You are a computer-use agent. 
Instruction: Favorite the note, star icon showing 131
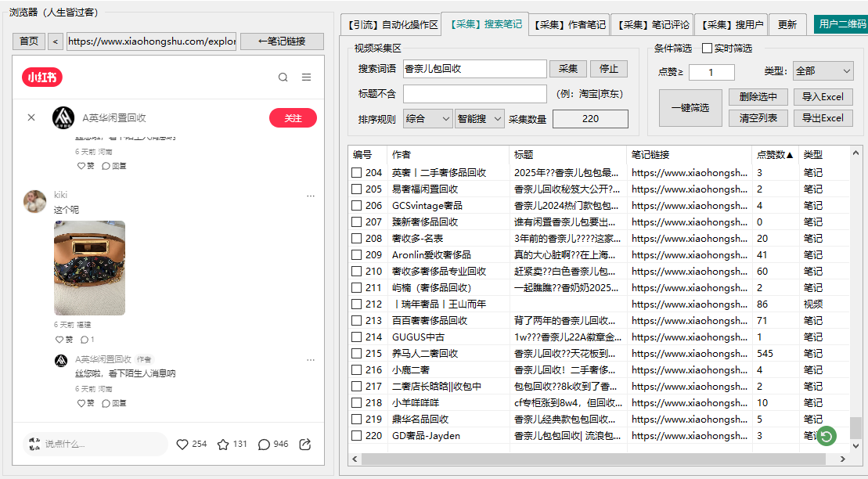click(223, 444)
